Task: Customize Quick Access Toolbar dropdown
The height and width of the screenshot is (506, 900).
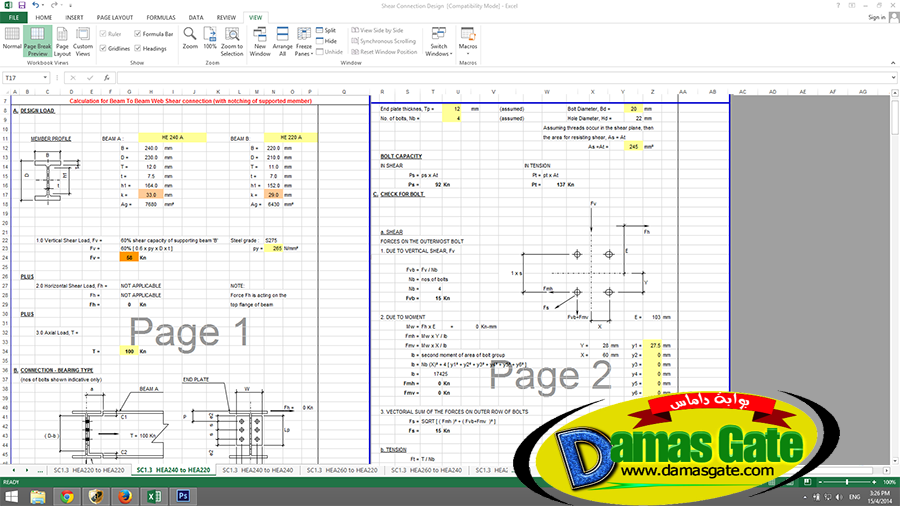Action: [71, 5]
